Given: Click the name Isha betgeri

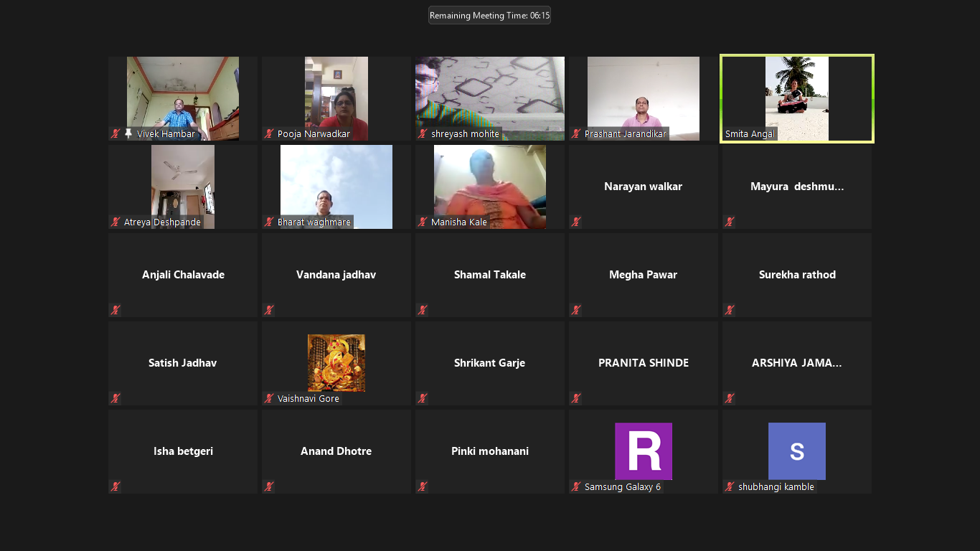Looking at the screenshot, I should point(183,451).
